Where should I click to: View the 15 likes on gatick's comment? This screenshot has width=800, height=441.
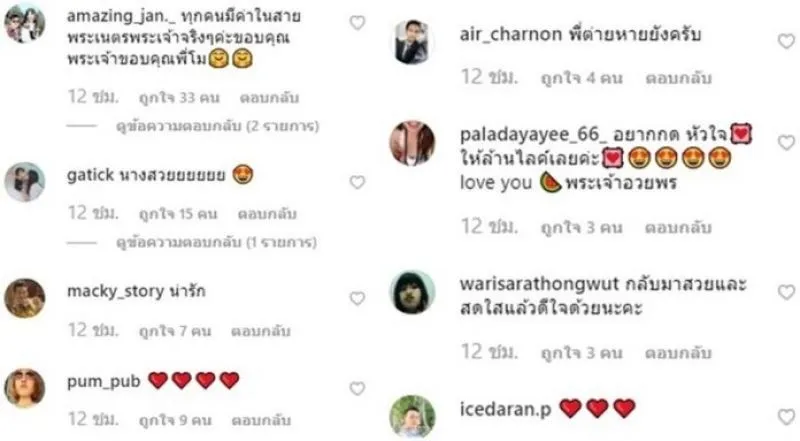coord(178,214)
